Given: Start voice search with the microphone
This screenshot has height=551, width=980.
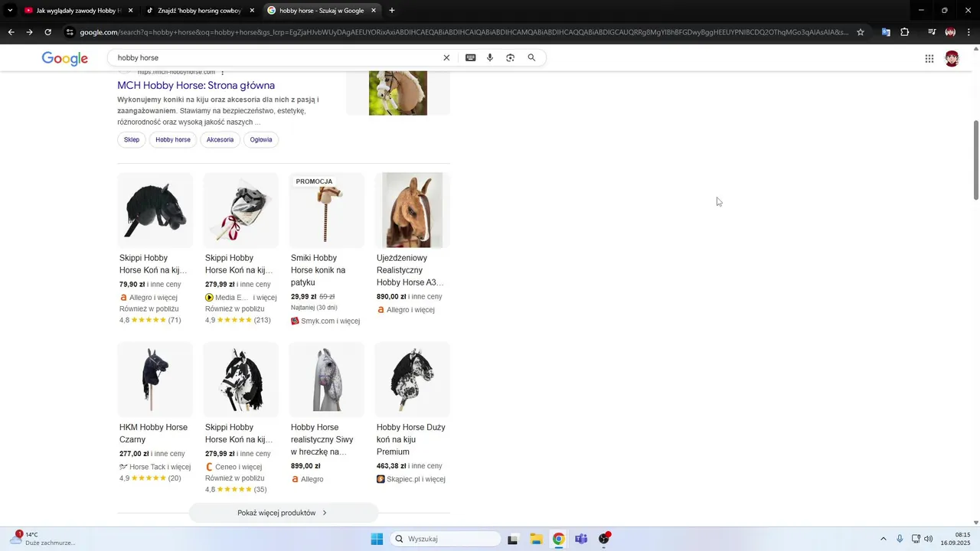Looking at the screenshot, I should [490, 57].
